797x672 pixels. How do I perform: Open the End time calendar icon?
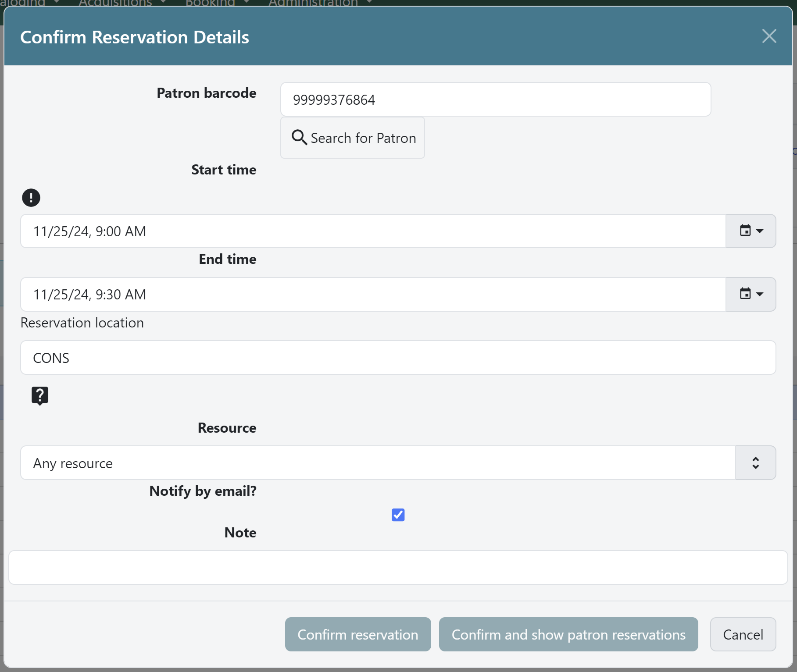[x=746, y=294]
